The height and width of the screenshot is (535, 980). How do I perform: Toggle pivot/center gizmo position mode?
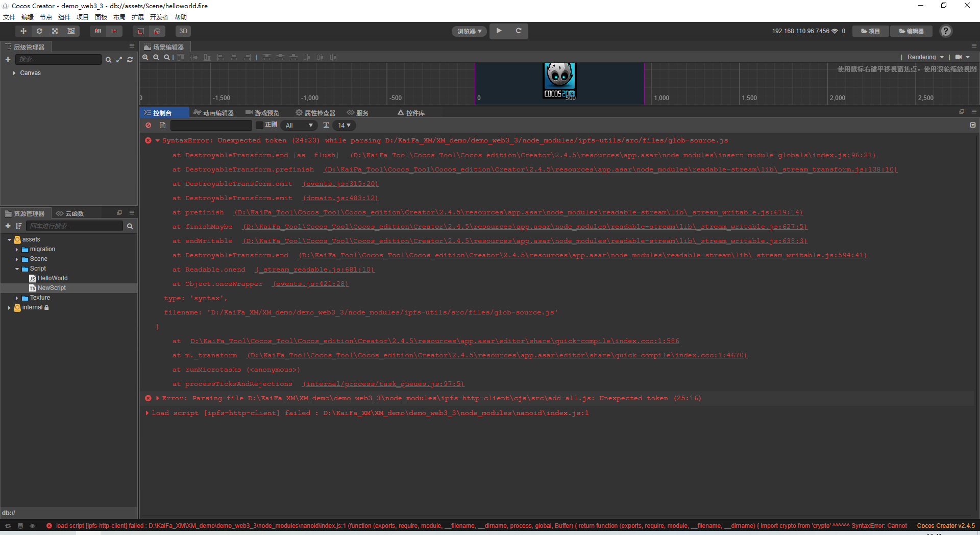(98, 31)
